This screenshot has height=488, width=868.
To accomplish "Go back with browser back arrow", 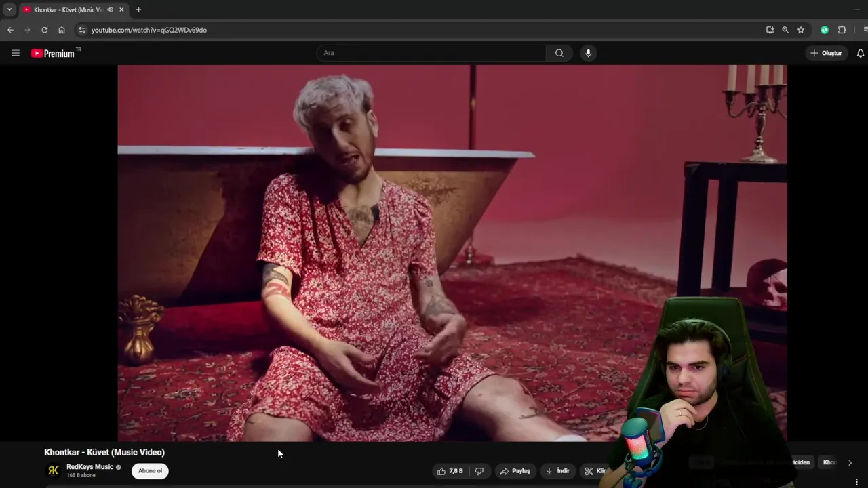I will [10, 30].
